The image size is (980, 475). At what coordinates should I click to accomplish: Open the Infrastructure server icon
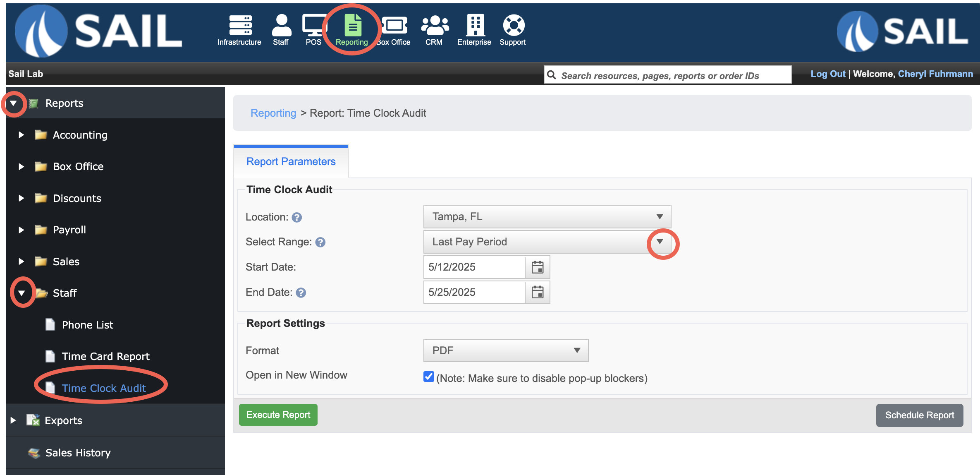pyautogui.click(x=240, y=26)
